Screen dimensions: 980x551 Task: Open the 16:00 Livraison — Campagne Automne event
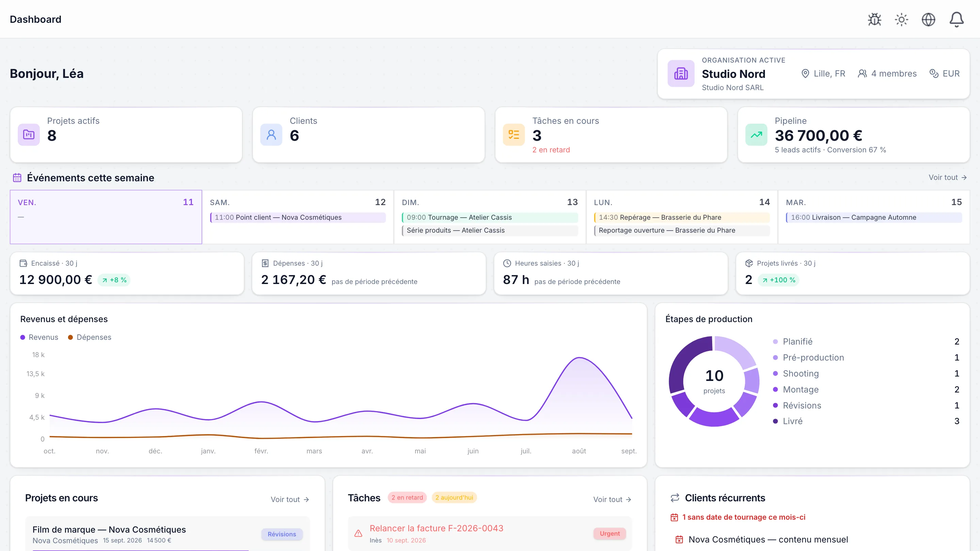click(874, 218)
